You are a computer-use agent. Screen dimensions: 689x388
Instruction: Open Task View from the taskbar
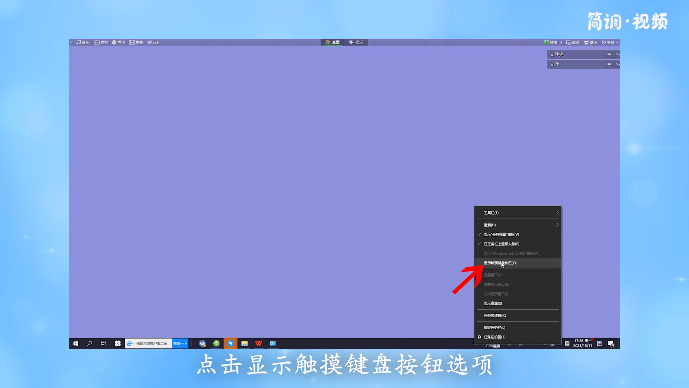(x=104, y=344)
